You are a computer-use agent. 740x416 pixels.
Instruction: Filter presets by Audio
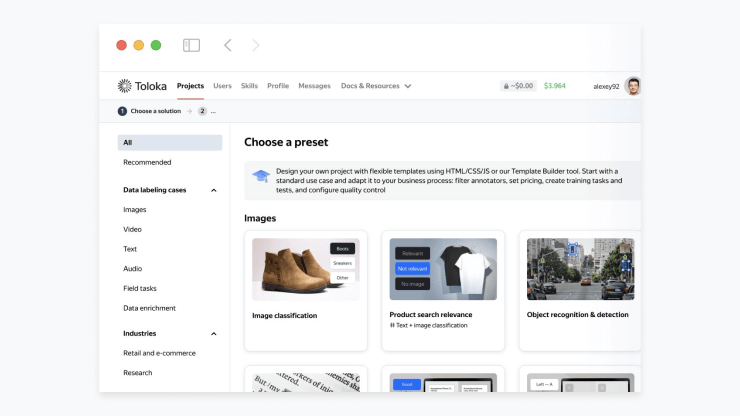point(133,269)
